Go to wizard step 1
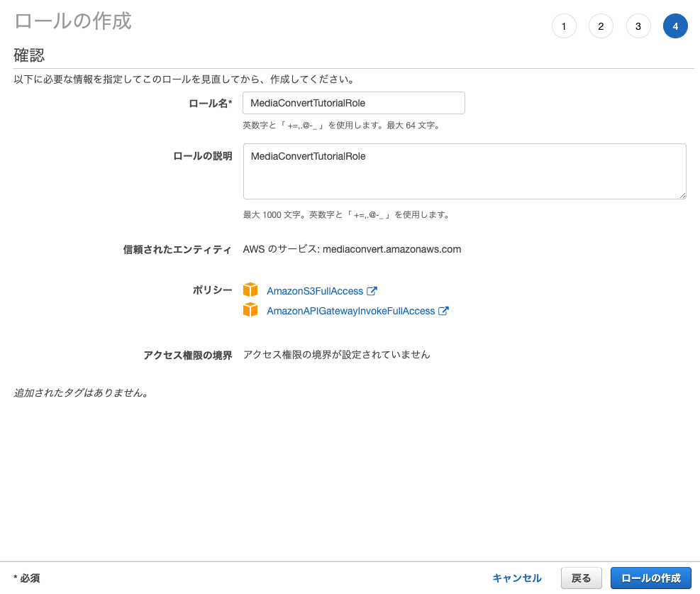The image size is (700, 594). (x=564, y=26)
